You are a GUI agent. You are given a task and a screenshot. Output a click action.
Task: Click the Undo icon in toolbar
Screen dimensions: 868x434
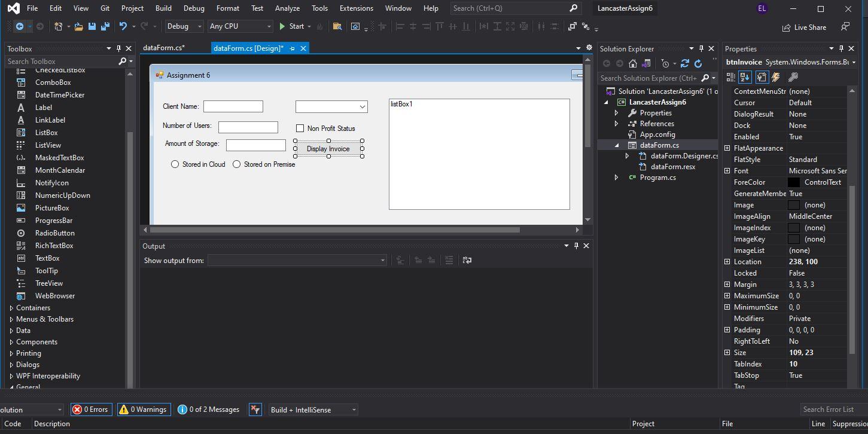123,26
